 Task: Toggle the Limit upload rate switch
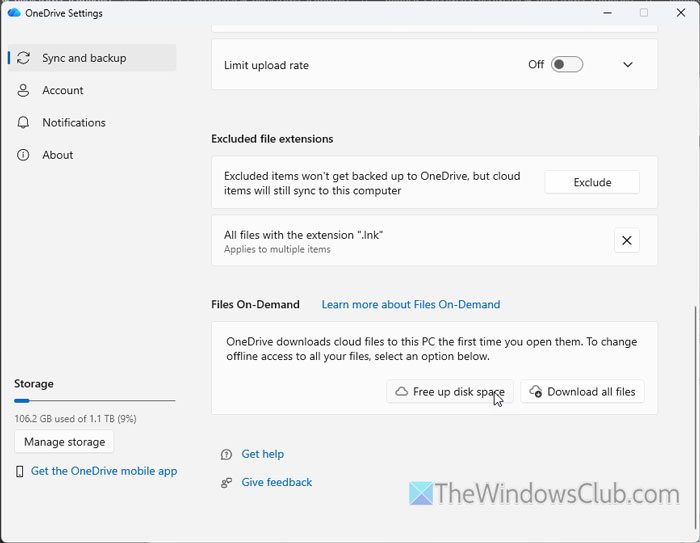coord(567,64)
